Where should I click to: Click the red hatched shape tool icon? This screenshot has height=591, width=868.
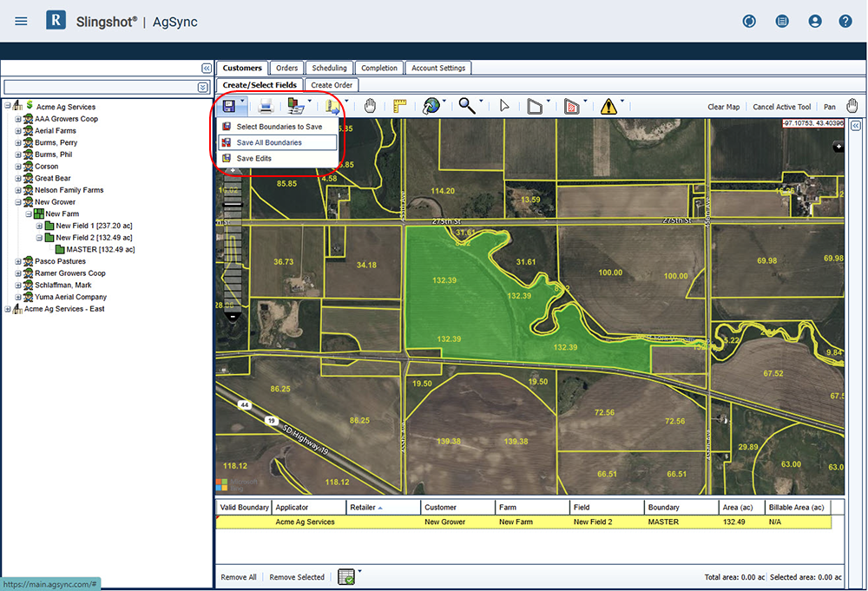571,106
